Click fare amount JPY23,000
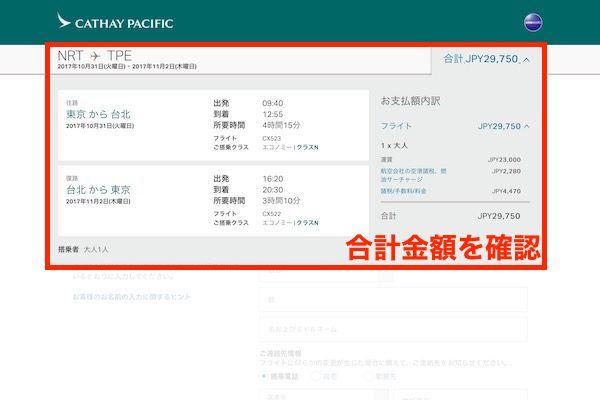 (504, 160)
